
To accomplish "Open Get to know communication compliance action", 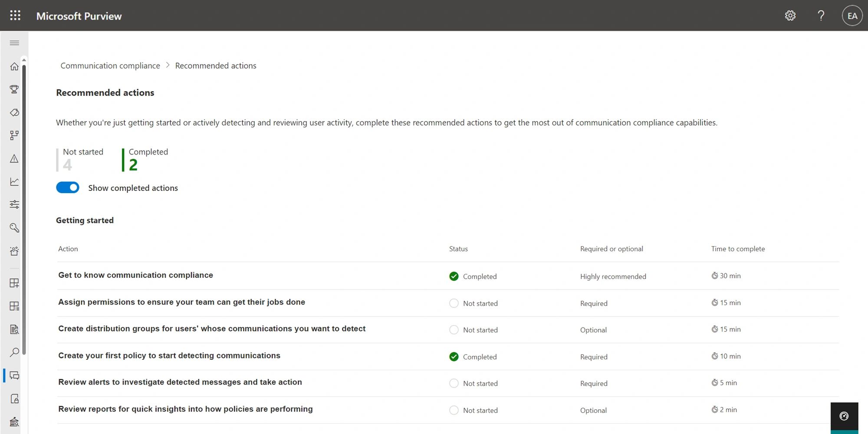I will (135, 275).
